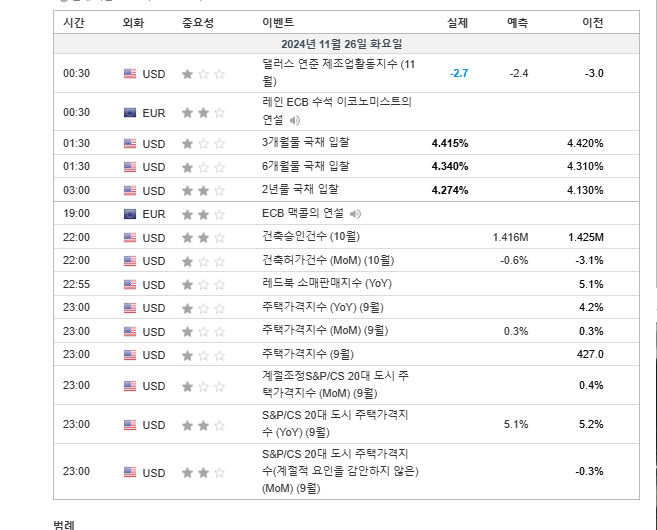This screenshot has width=657, height=530.
Task: Click the 실제 column header
Action: [458, 22]
